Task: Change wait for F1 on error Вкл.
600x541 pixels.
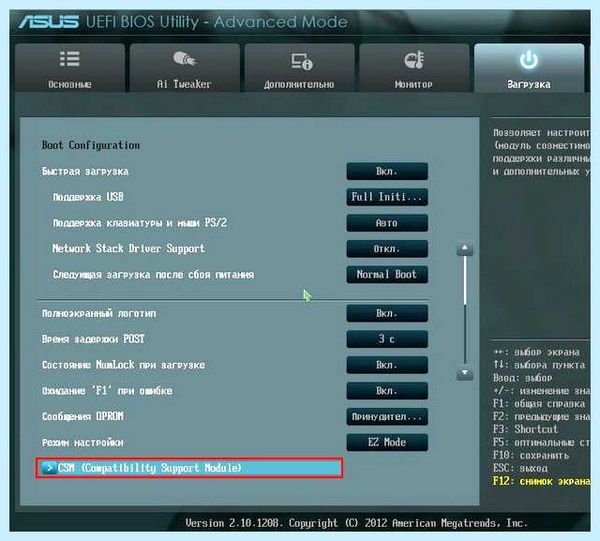Action: [x=387, y=391]
